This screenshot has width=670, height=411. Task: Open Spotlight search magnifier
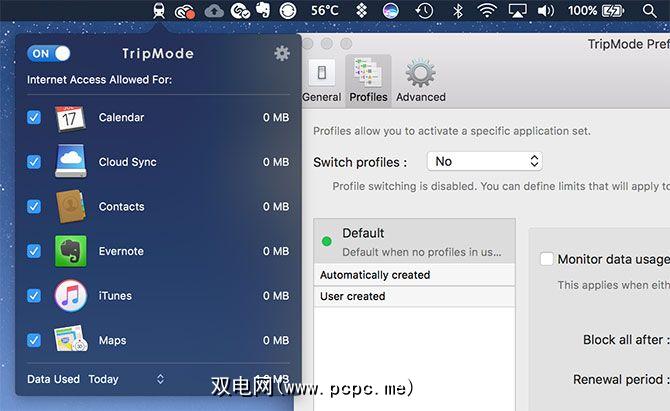[649, 11]
